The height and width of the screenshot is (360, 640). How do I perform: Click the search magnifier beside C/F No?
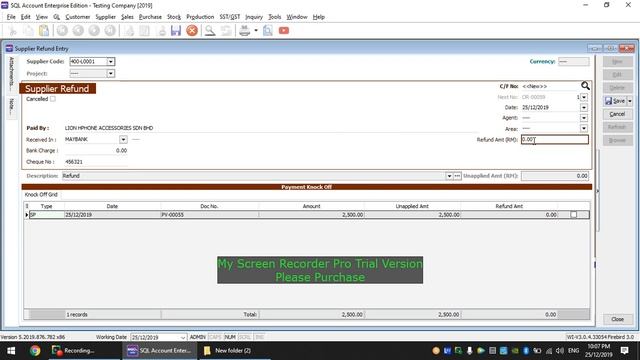[x=585, y=86]
